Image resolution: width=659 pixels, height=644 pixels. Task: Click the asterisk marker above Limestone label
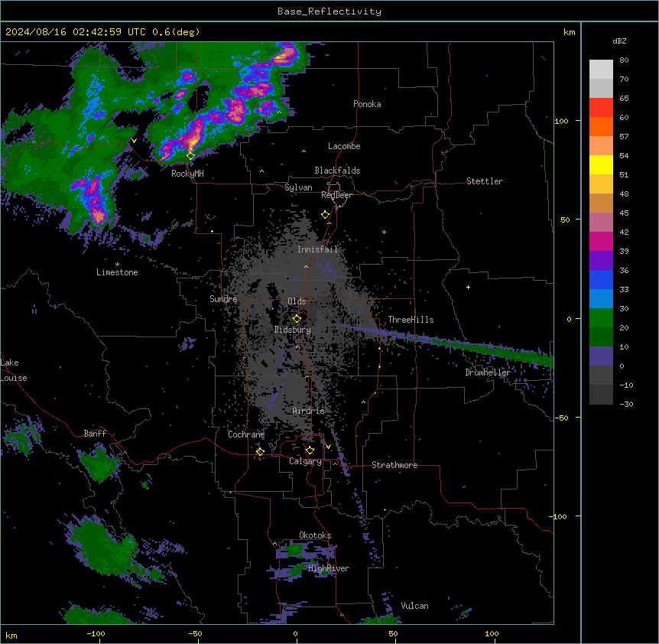[x=117, y=265]
